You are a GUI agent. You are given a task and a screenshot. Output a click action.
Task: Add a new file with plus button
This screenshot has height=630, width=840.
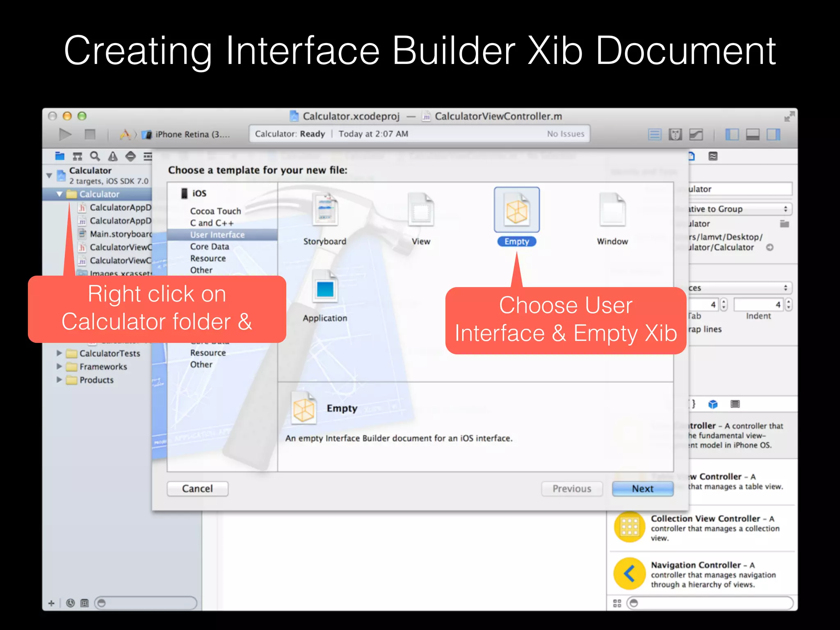coord(51,603)
